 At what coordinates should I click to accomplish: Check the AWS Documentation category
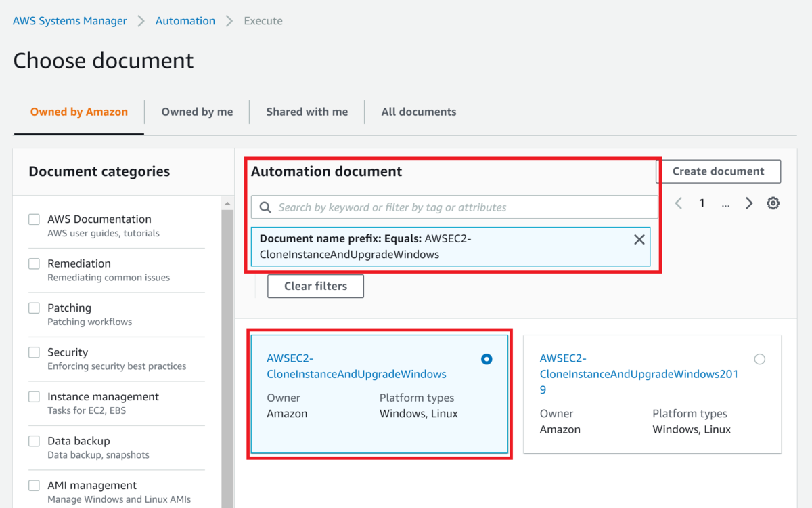pos(34,219)
